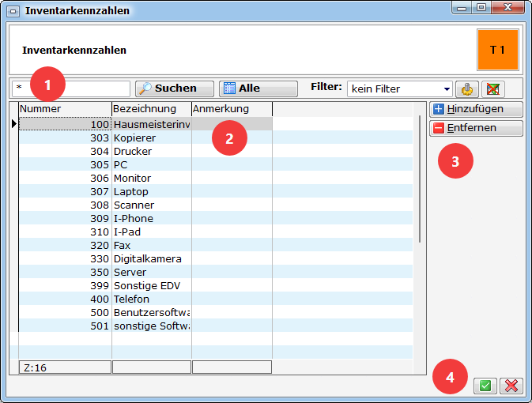
Task: Select the PC row
Action: point(216,164)
